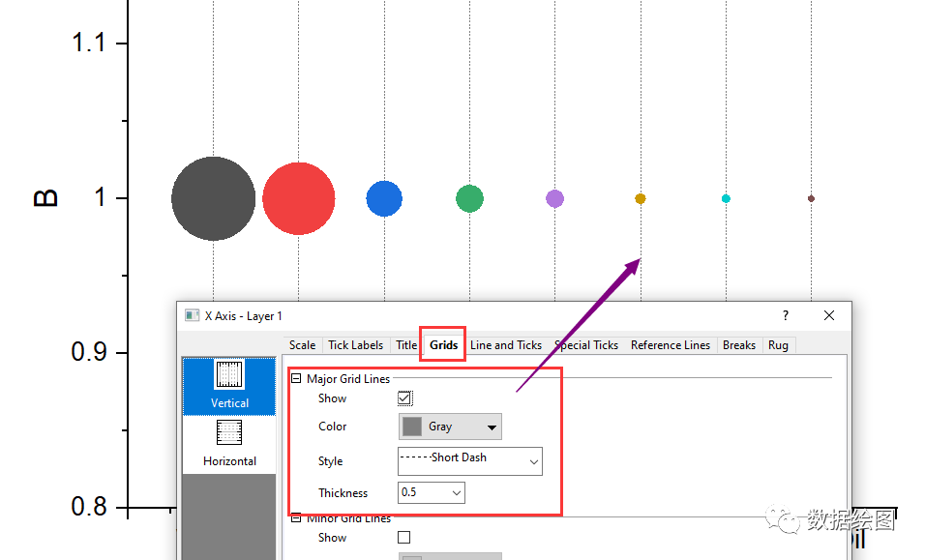Click the Major Grid Lines heading
Image resolution: width=925 pixels, height=560 pixels.
[x=348, y=378]
